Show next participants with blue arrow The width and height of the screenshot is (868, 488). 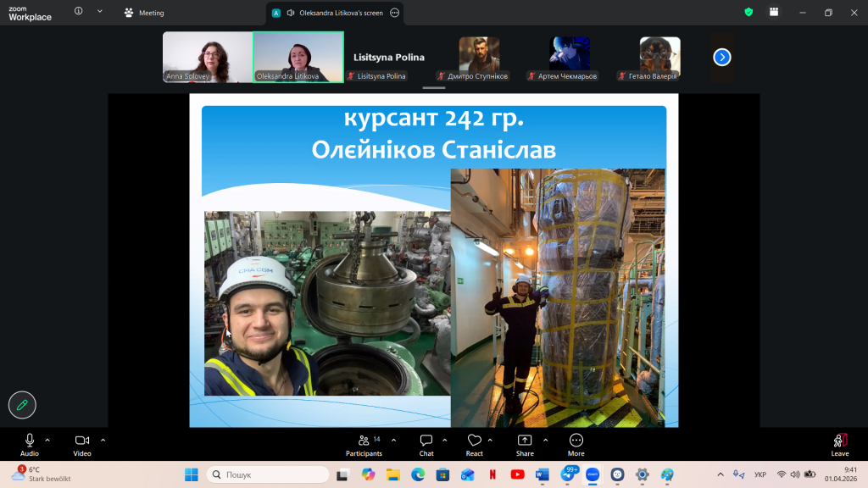point(721,57)
